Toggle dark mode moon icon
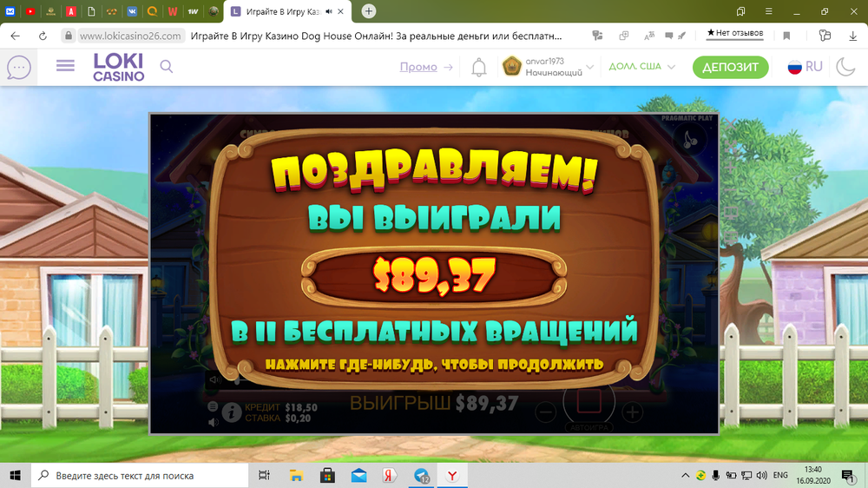Screen dimensions: 868x488 coord(845,67)
